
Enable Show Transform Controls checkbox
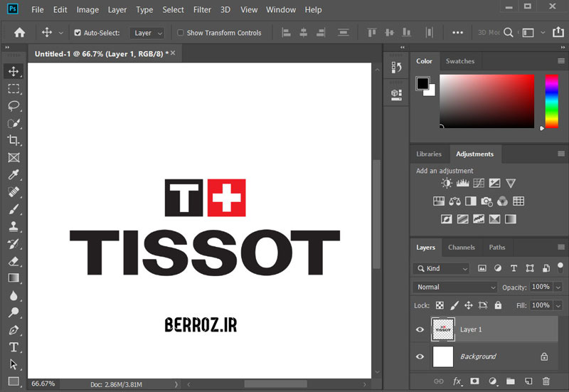click(181, 33)
